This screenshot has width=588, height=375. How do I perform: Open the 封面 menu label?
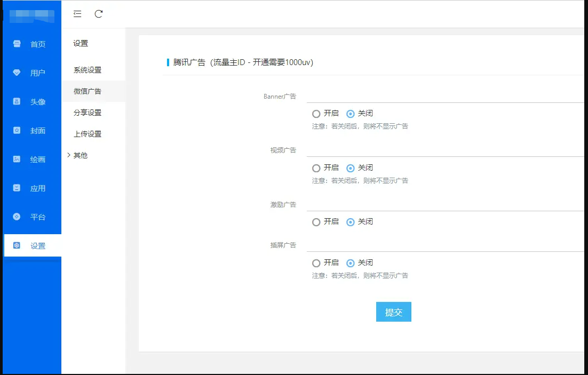pos(38,131)
